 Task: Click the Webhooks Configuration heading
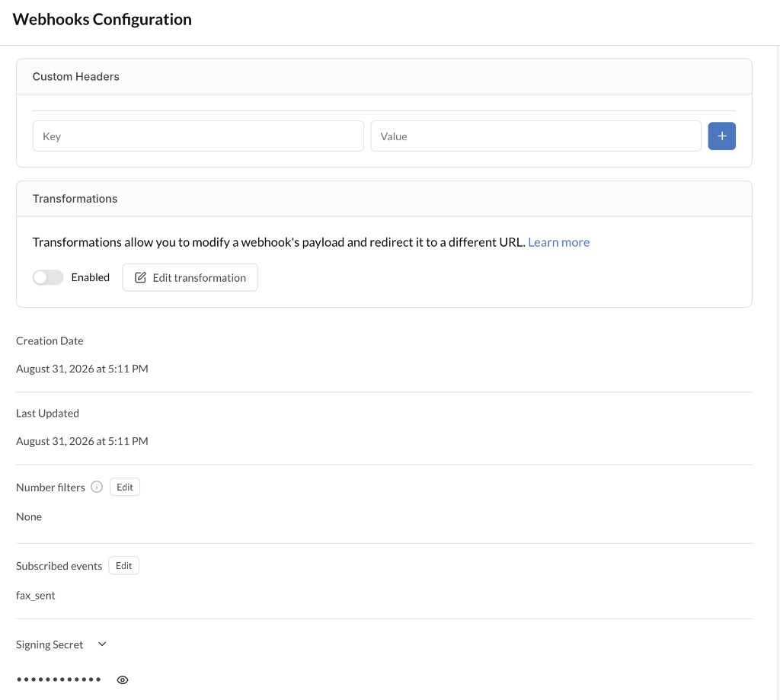coord(102,19)
